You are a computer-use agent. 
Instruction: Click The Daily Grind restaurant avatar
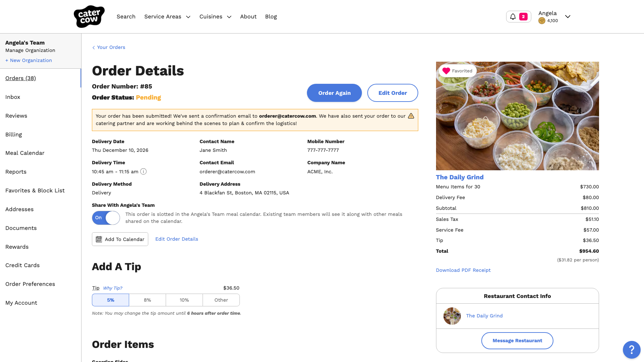452,316
